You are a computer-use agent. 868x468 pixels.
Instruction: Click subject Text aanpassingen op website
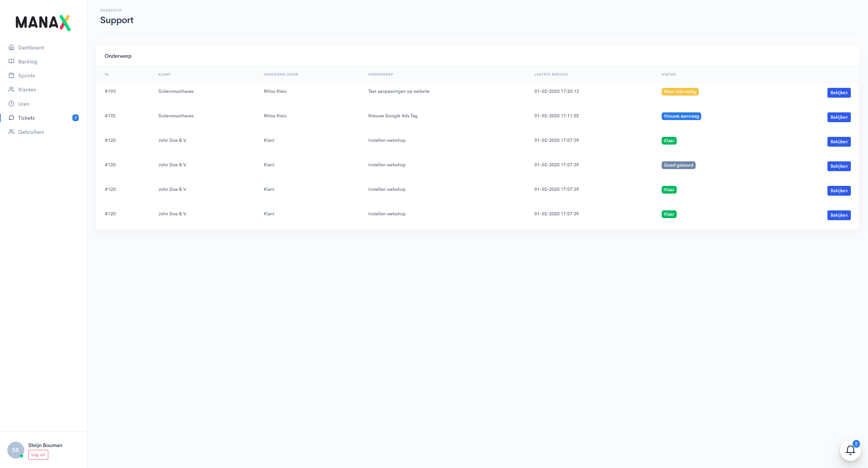click(x=399, y=91)
